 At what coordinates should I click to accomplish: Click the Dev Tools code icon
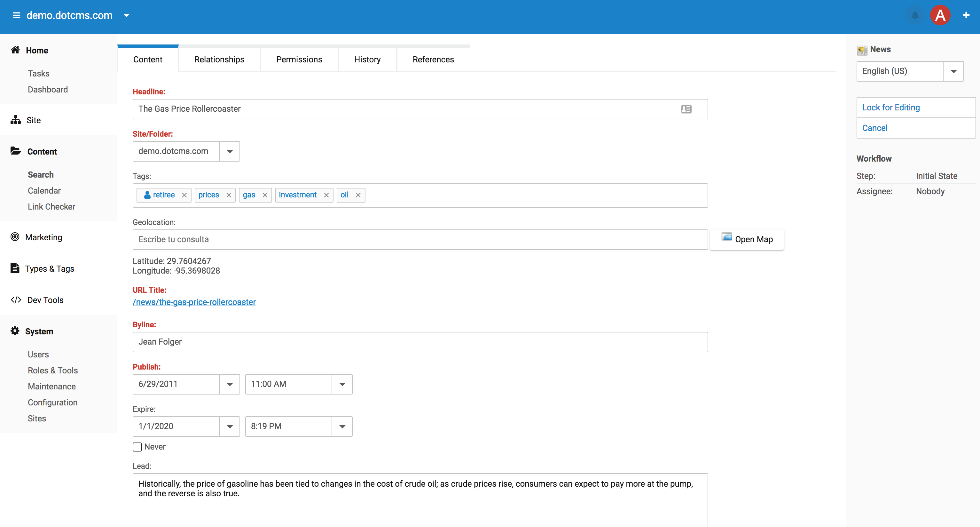coord(16,300)
